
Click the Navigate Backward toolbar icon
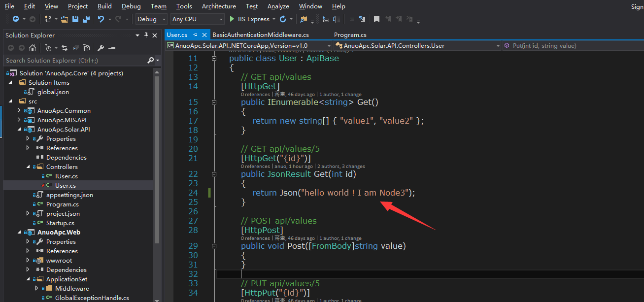pos(15,19)
